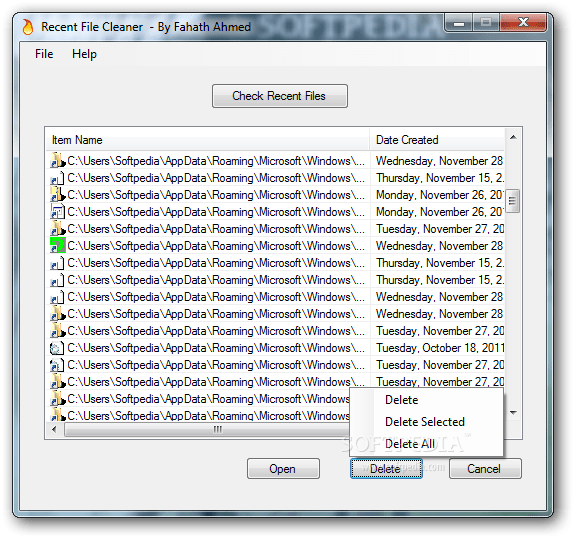Click the folder icon of the Monday, November 26 row

(57, 195)
